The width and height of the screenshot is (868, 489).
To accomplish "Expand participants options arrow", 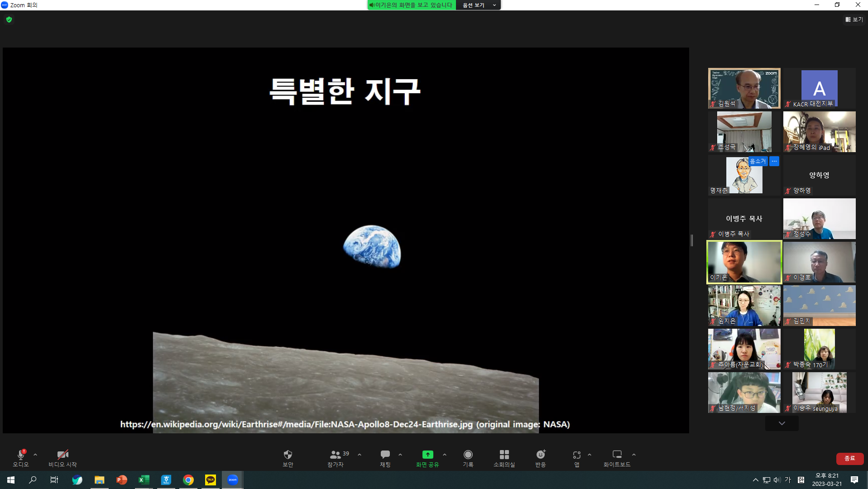I will coord(360,455).
